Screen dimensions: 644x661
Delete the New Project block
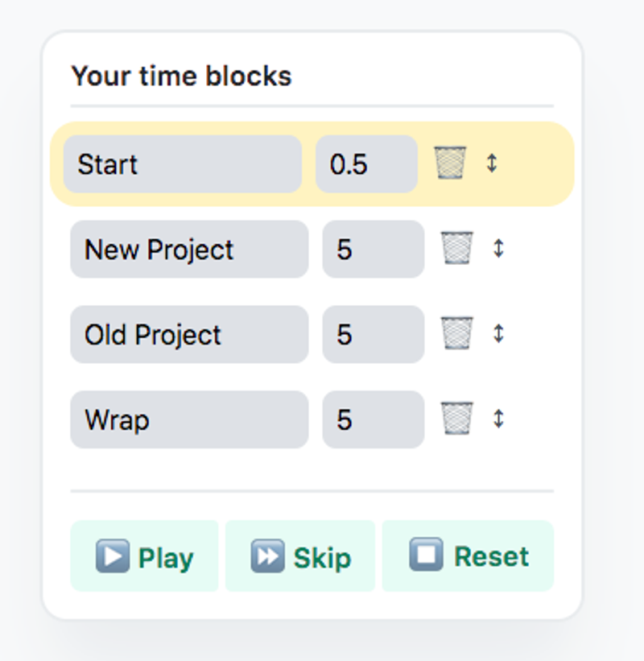[456, 249]
